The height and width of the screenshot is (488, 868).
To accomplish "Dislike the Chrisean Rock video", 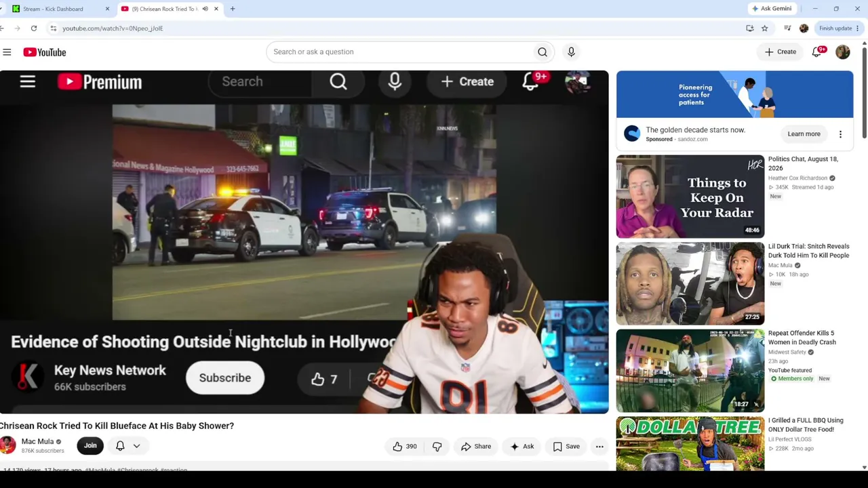I will pos(437,446).
